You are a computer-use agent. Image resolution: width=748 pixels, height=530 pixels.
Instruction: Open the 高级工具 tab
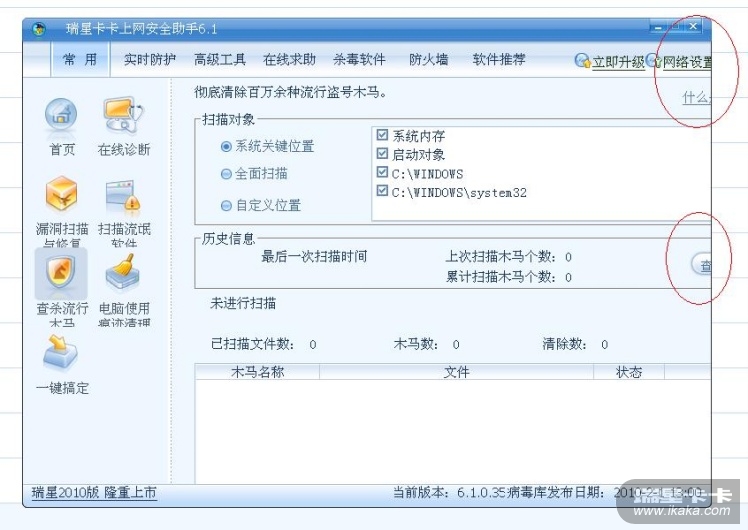[220, 60]
